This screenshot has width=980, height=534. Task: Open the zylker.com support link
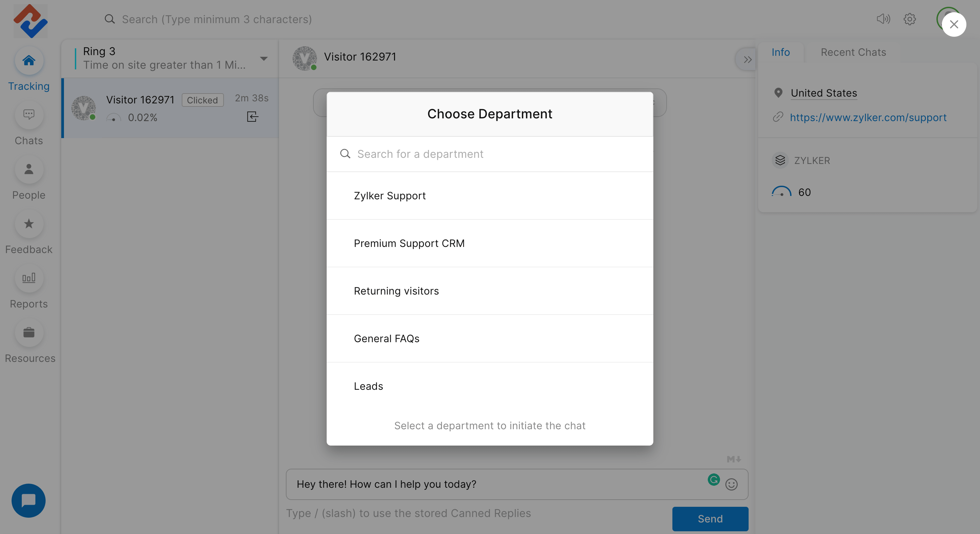tap(868, 118)
